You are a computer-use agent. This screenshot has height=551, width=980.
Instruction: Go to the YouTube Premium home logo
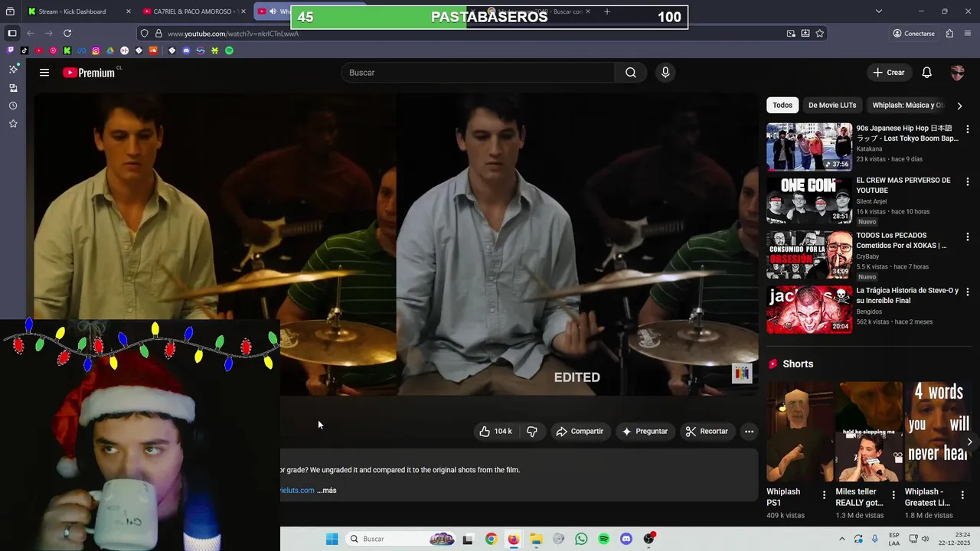click(89, 73)
